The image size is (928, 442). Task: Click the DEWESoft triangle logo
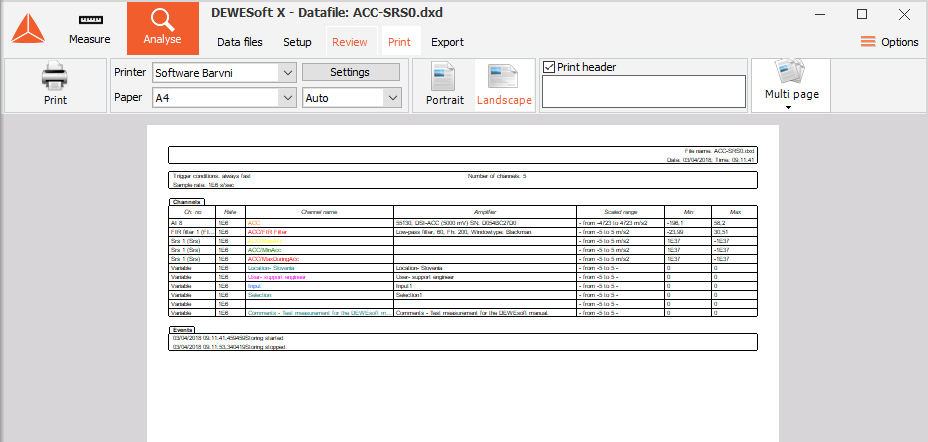click(x=28, y=28)
